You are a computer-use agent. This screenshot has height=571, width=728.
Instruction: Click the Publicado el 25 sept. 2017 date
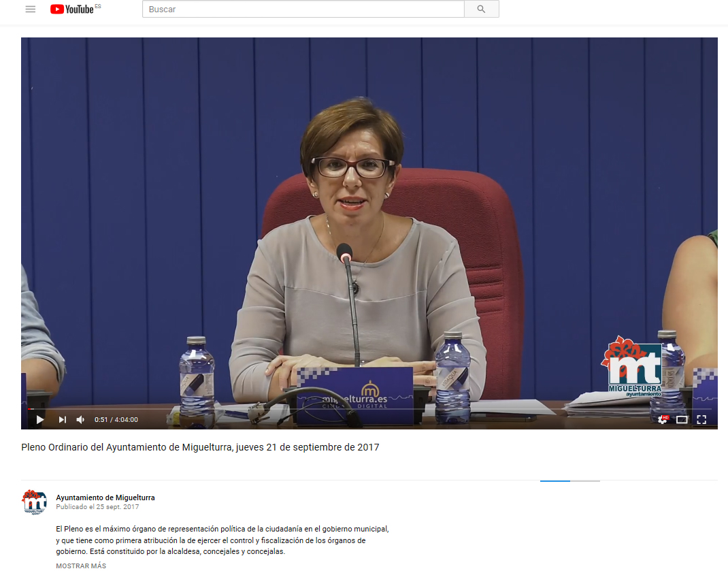[x=97, y=507]
